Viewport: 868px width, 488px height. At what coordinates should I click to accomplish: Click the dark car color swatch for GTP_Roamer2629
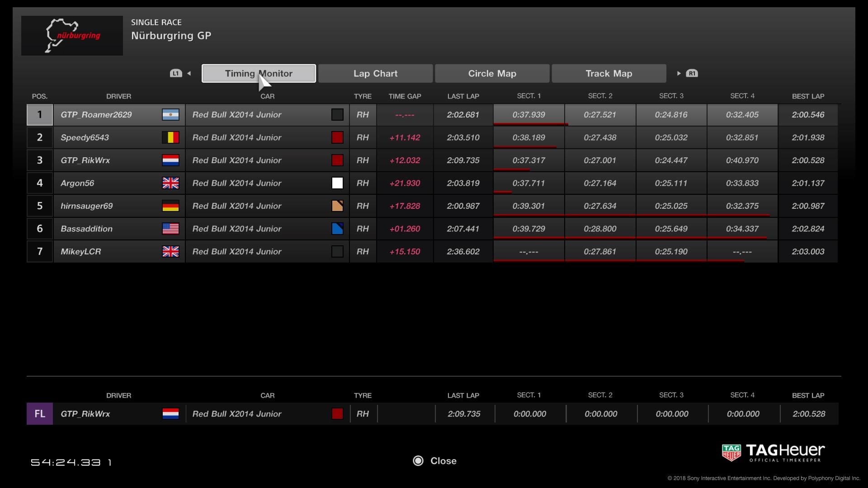pos(337,115)
